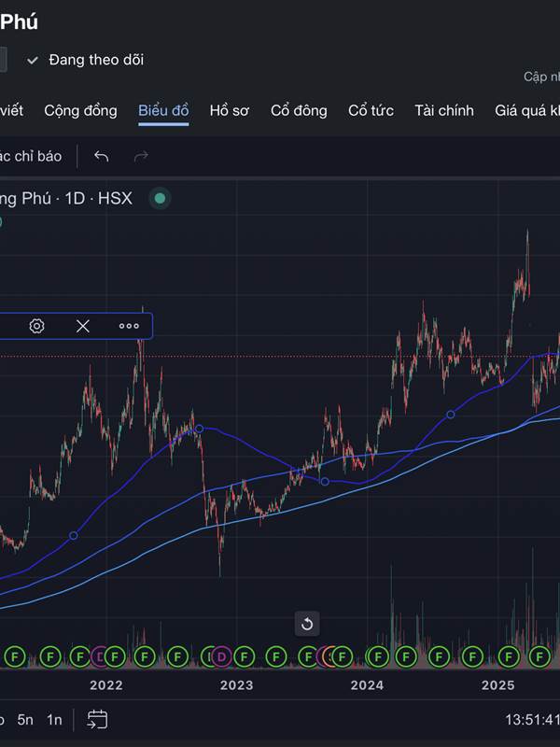
Task: Click the redo arrow icon
Action: tap(141, 156)
